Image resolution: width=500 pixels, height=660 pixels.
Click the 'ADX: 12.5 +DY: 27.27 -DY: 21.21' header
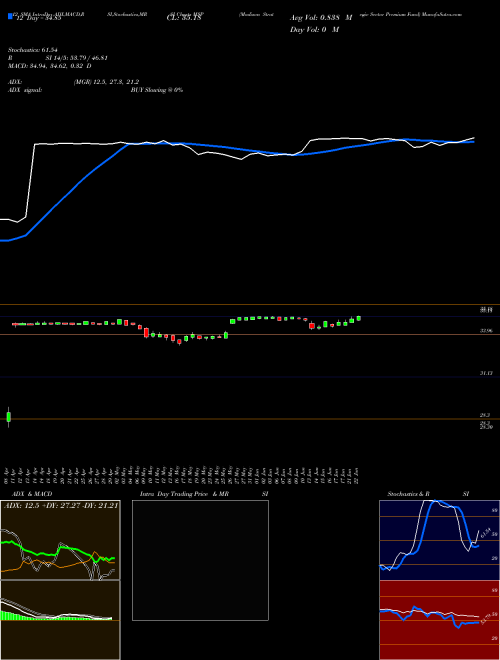pos(61,505)
